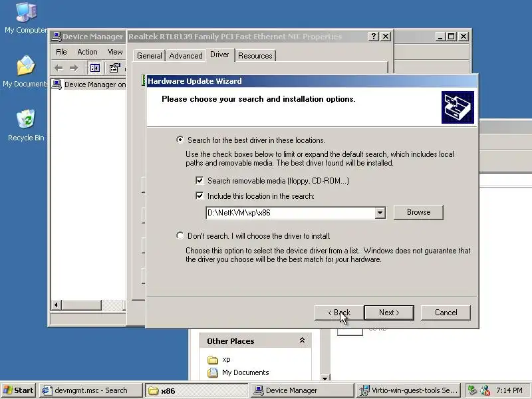Select Device Manager computer tree node
Screen dimensions: 532x399
click(x=89, y=84)
